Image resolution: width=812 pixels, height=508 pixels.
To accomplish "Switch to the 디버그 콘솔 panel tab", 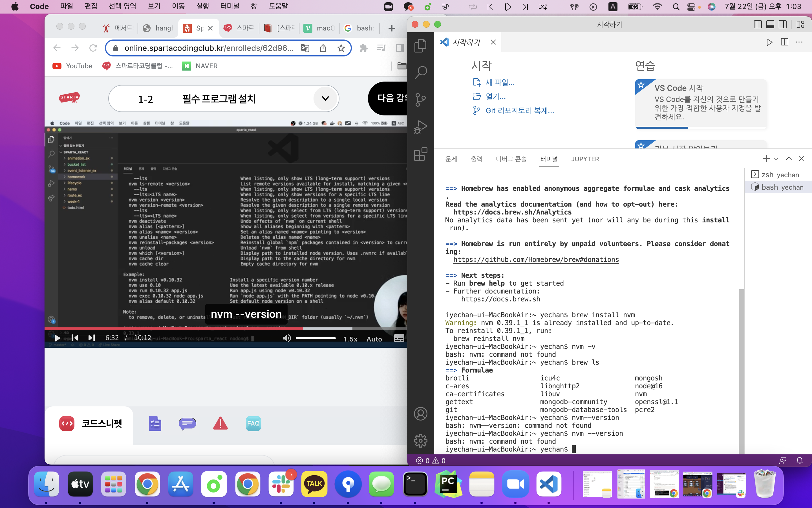I will pos(511,159).
